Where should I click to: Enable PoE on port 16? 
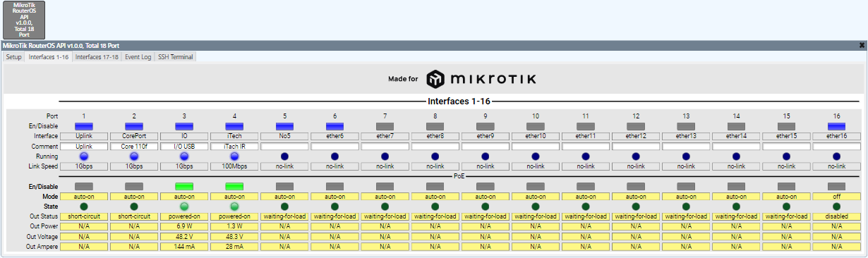click(837, 186)
